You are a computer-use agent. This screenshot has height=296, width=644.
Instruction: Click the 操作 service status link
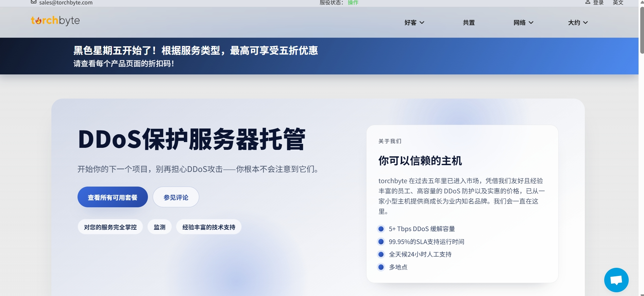point(353,3)
